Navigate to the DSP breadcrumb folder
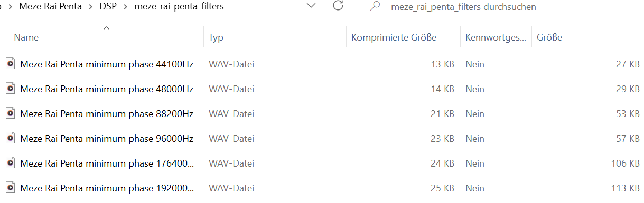 [108, 7]
